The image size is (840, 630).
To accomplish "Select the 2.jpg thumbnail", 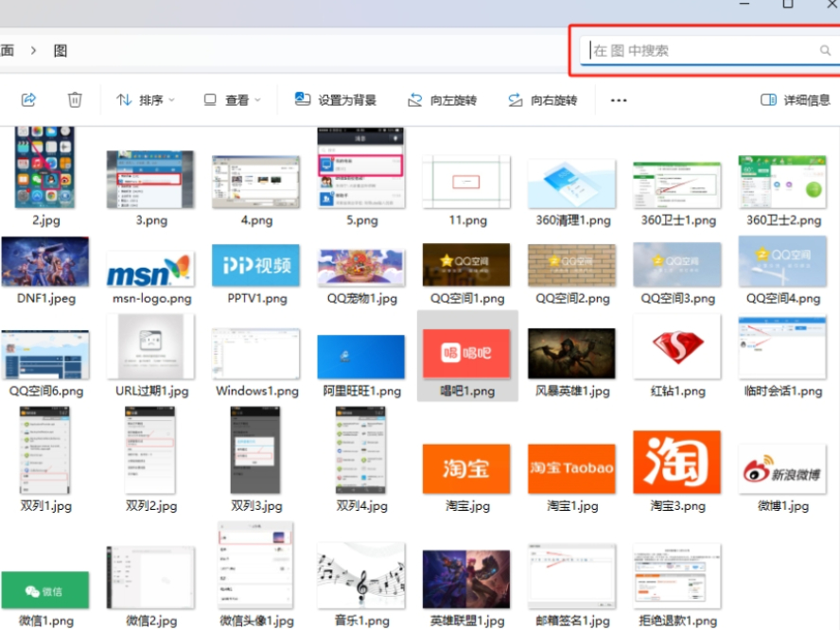I will [x=44, y=167].
